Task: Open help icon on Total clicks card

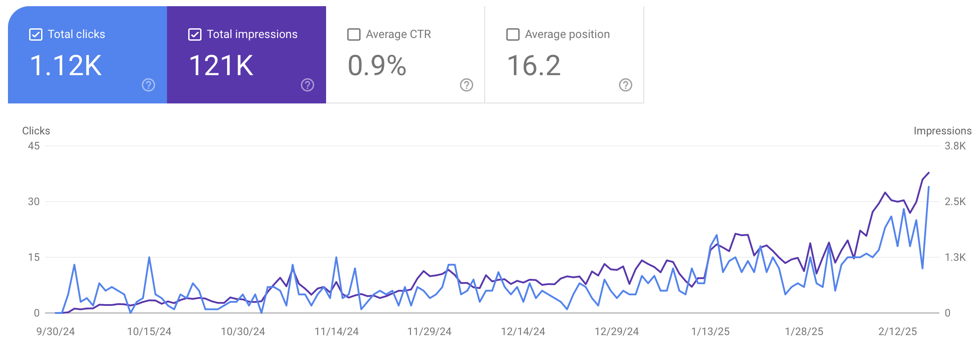Action: point(148,85)
